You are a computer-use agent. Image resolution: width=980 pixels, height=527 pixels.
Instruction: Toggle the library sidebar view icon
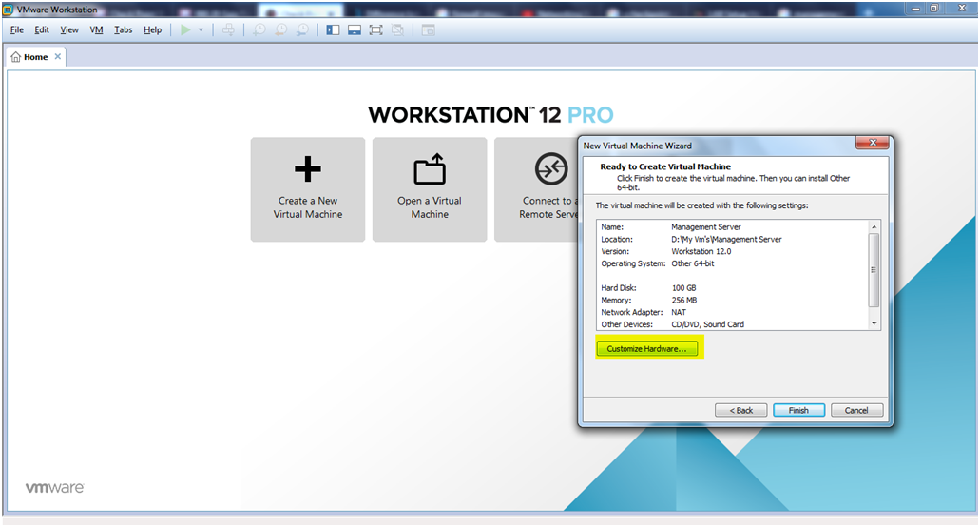point(333,30)
